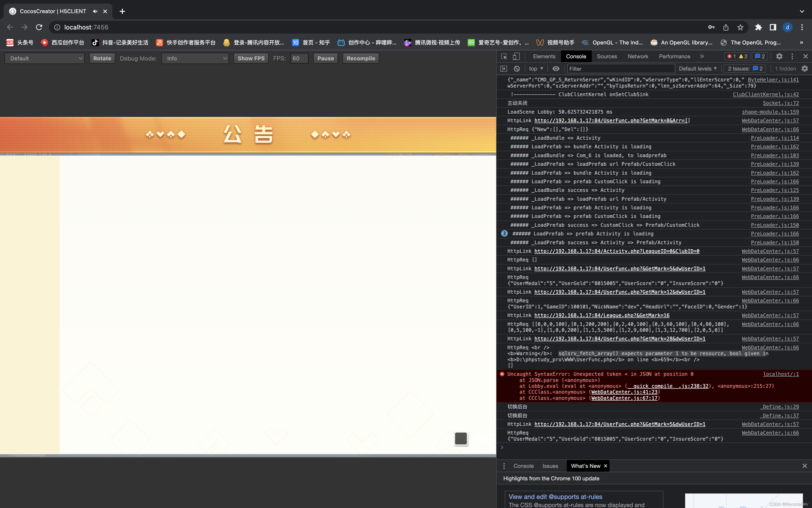Open View and edit @supports at-rules link
Viewport: 812px width, 508px height.
(x=555, y=497)
